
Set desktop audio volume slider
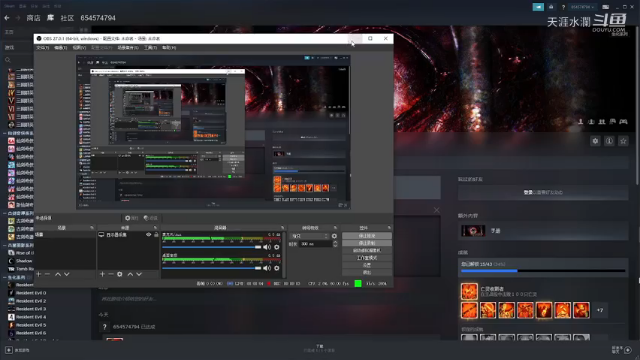coord(212,268)
